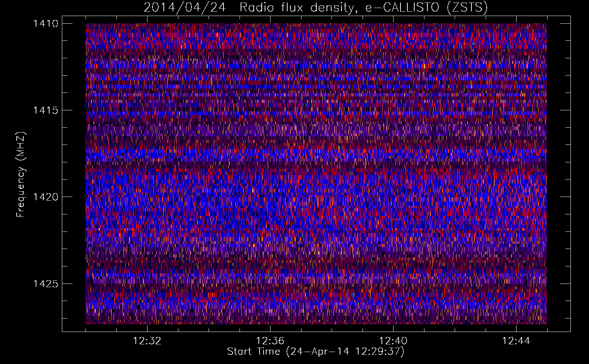Screen dimensions: 589x364
Task: Click the 12:32 time axis label
Action: pos(147,341)
